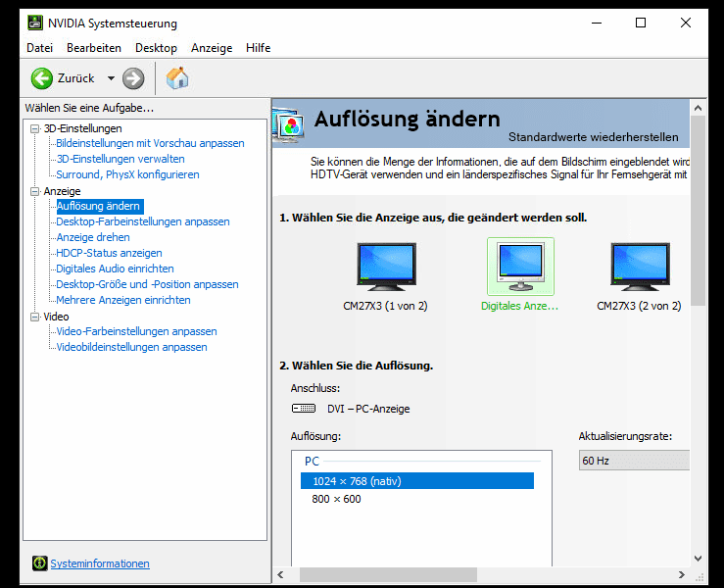Click the gray forward arrow icon

click(x=133, y=78)
